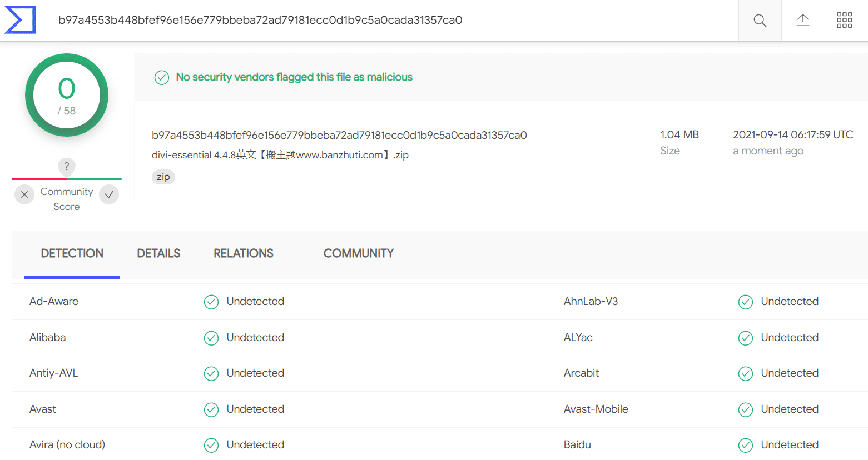Vote harmless with the checkmark community icon
Viewport: 868px width, 460px height.
(x=109, y=194)
